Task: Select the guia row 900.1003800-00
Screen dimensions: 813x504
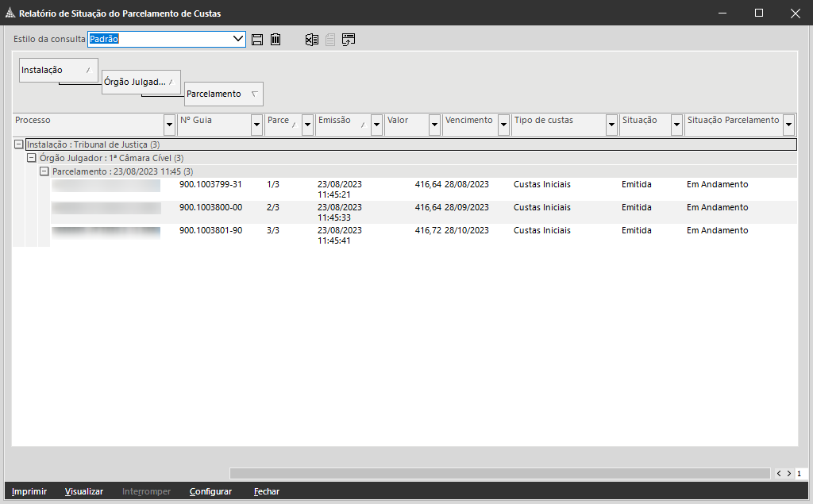Action: pos(210,207)
